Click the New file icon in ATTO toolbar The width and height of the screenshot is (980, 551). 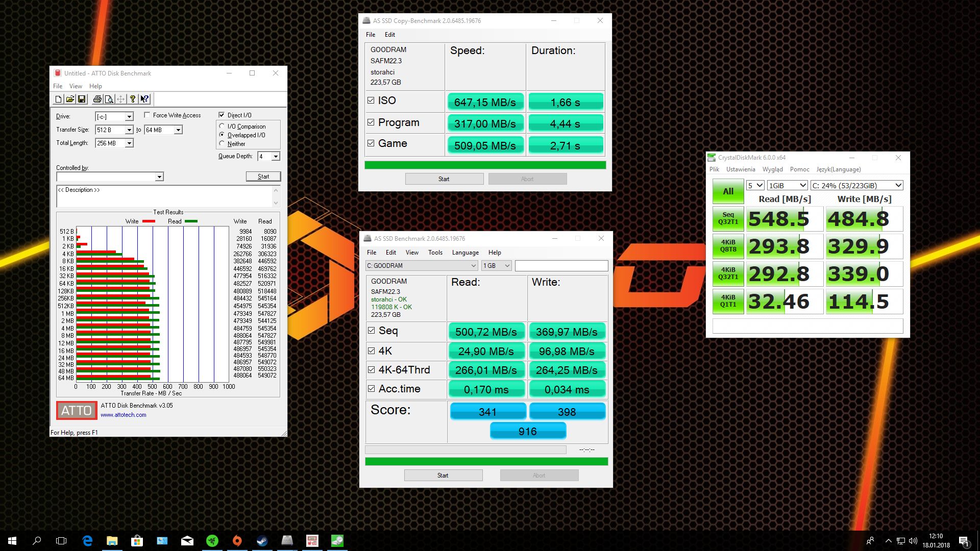(58, 99)
